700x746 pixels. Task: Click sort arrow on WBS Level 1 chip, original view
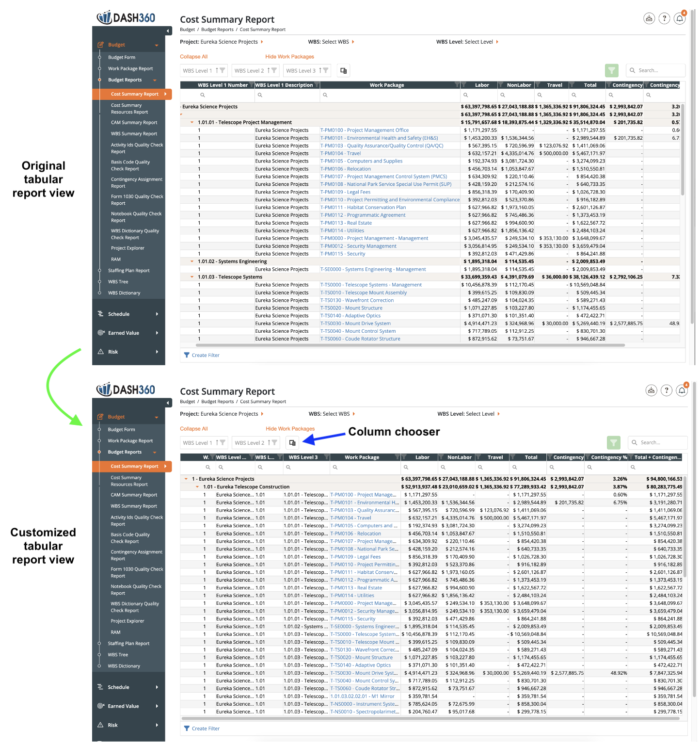[217, 71]
